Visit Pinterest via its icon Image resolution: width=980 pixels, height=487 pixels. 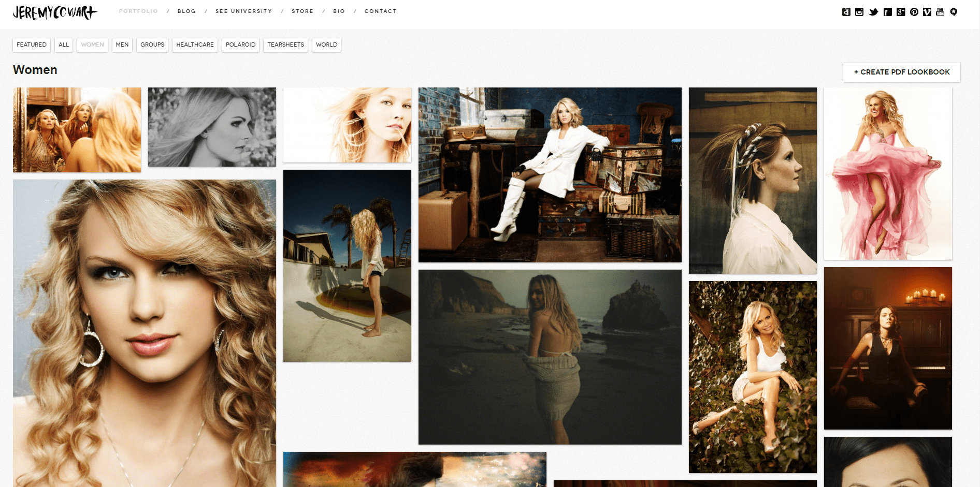[914, 12]
